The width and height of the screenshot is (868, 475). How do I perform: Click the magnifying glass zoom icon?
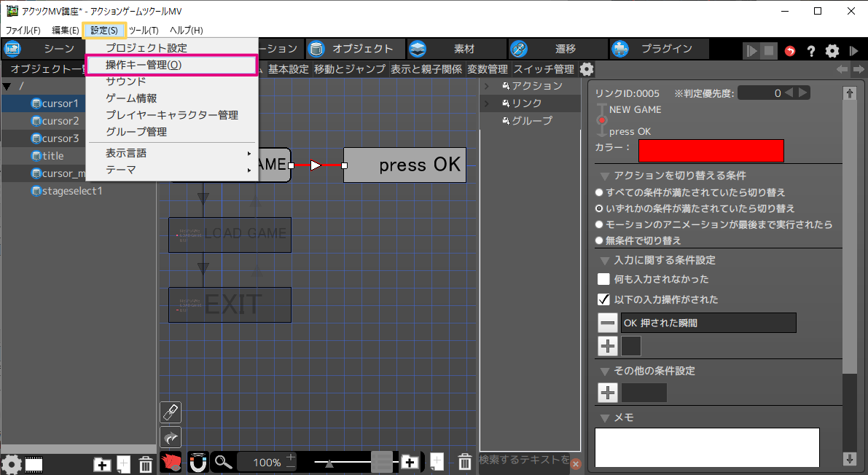tap(224, 462)
